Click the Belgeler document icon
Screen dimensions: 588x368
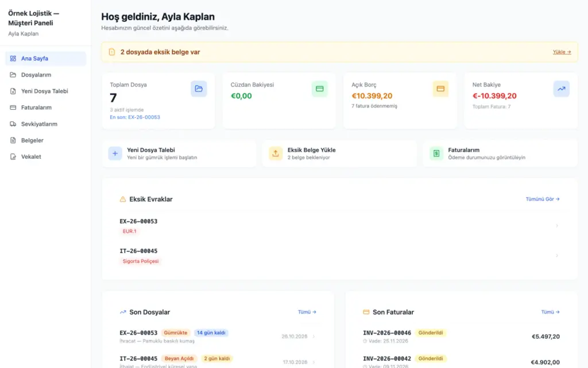(13, 140)
